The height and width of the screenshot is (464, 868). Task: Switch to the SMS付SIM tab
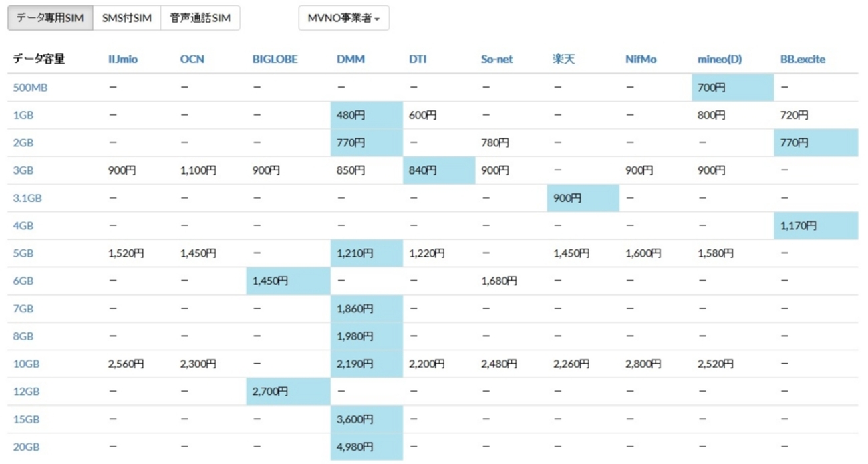[x=127, y=19]
